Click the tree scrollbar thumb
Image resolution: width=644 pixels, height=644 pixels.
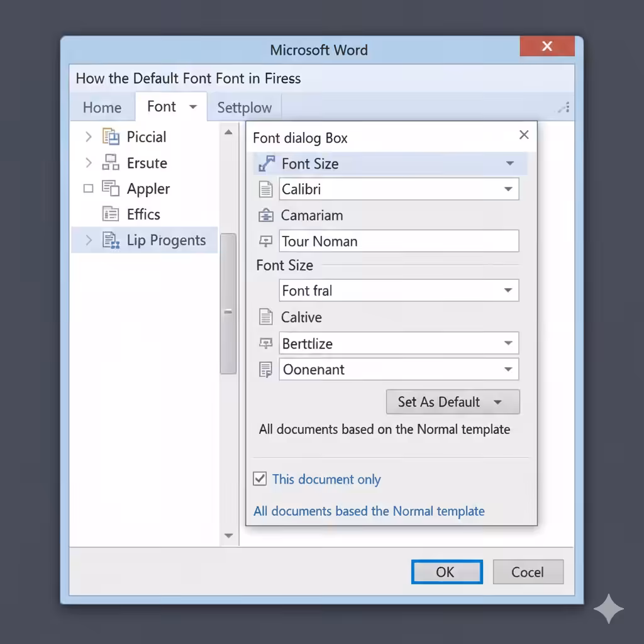[228, 304]
